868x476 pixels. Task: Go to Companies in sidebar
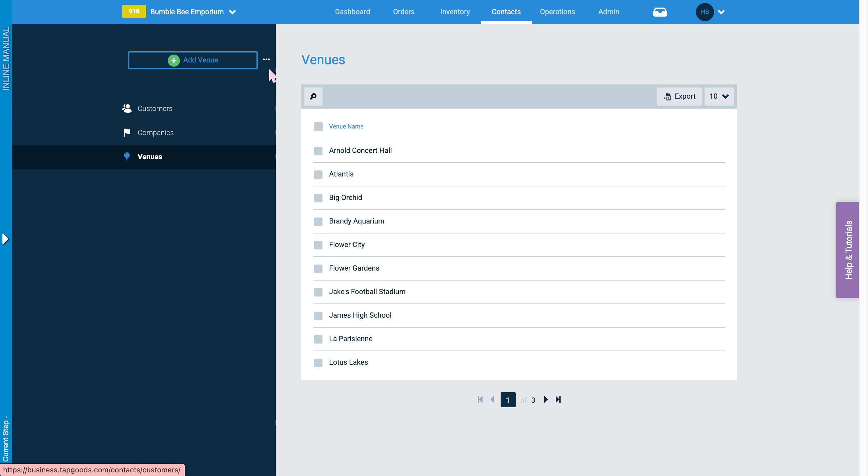coord(144,133)
